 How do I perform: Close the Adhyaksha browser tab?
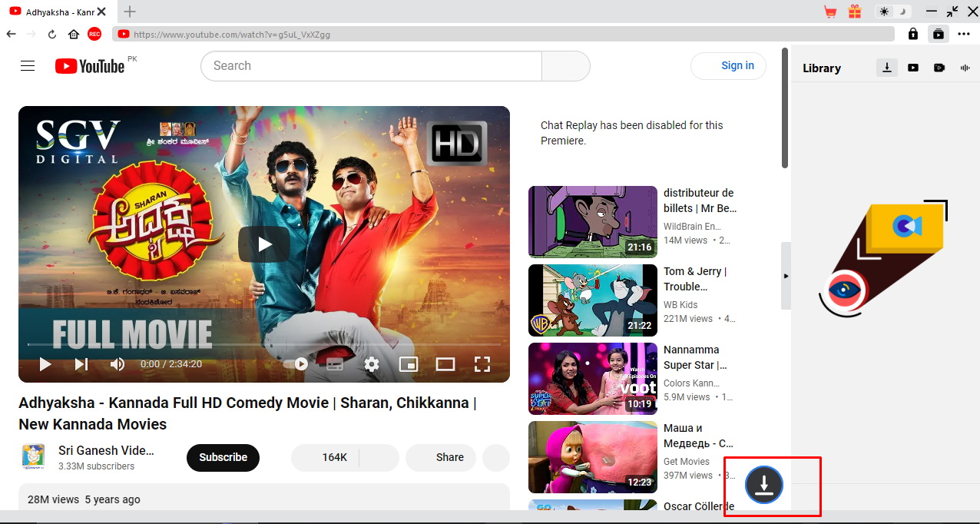(101, 12)
